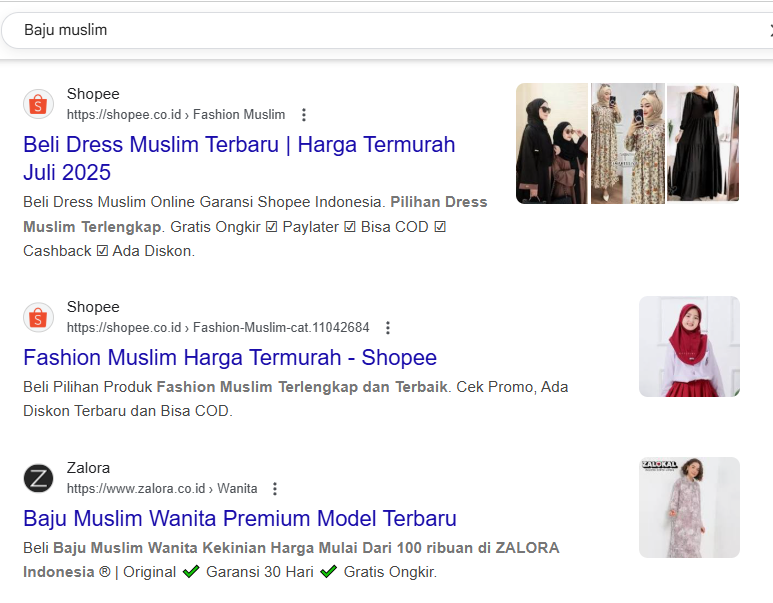The height and width of the screenshot is (603, 773).
Task: Open thumbnail of floral dress mirror selfie
Action: coord(628,143)
